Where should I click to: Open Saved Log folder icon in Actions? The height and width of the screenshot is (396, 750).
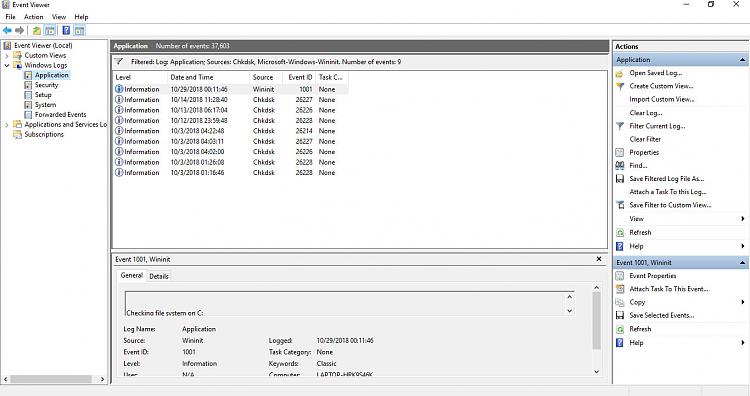coord(619,73)
